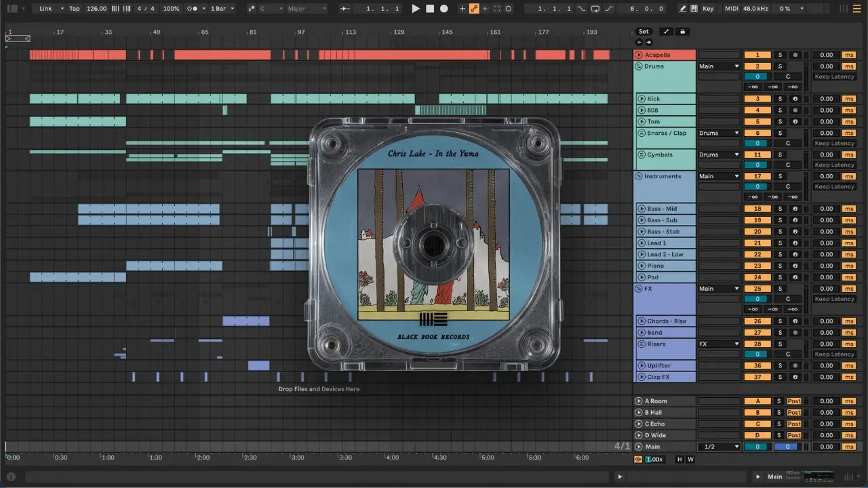Click the optimize arrangement height/width icon
The image size is (868, 488).
(666, 32)
